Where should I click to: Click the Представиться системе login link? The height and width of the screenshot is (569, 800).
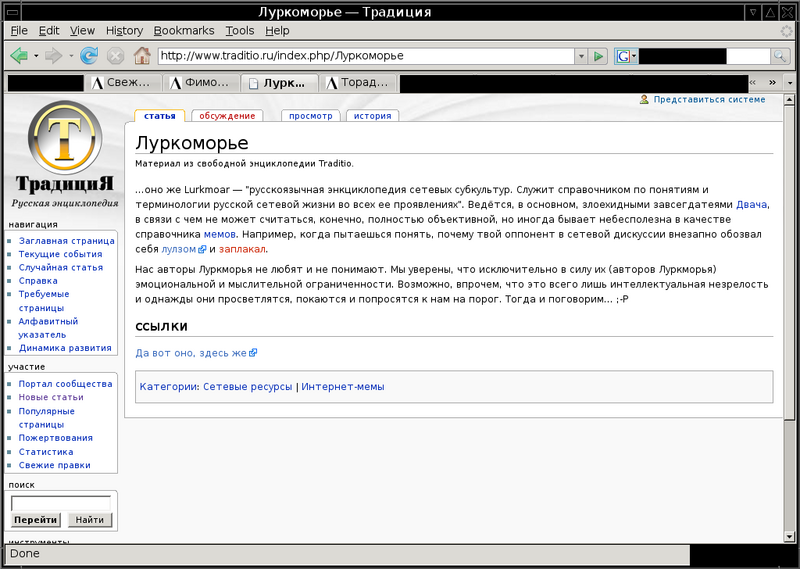709,100
